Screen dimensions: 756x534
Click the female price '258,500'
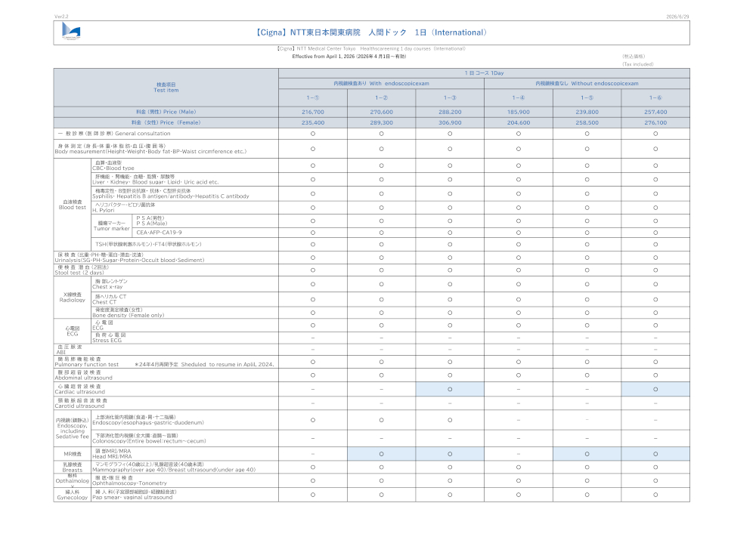coord(587,123)
